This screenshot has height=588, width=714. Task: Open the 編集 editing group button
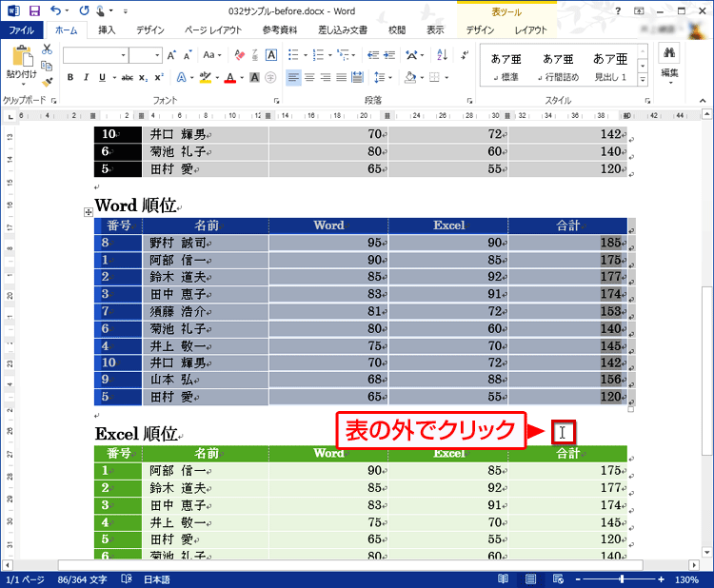[x=669, y=65]
